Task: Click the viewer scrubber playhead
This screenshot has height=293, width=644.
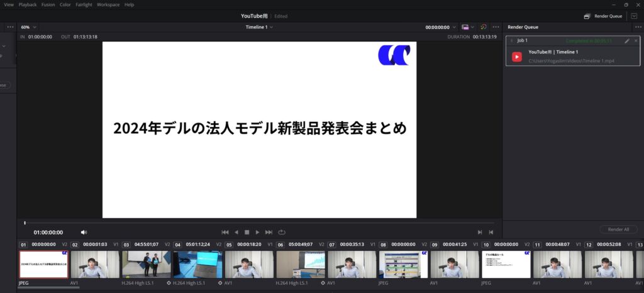Action: [x=25, y=223]
